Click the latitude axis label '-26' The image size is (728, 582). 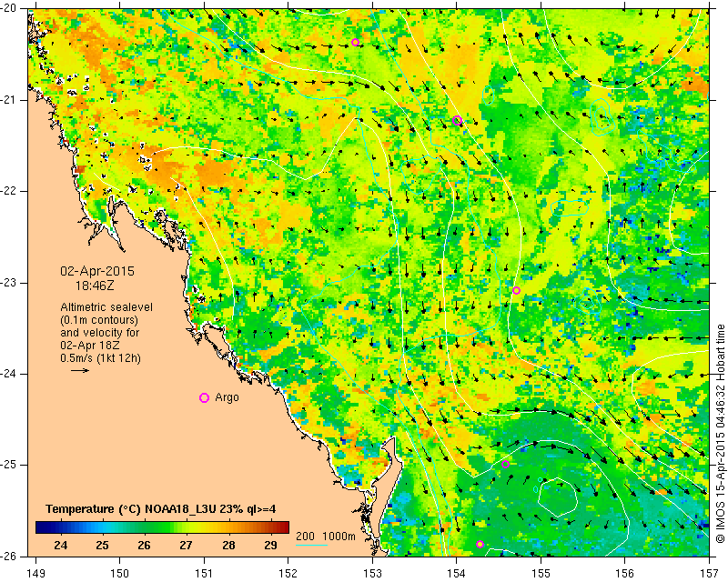(9, 556)
